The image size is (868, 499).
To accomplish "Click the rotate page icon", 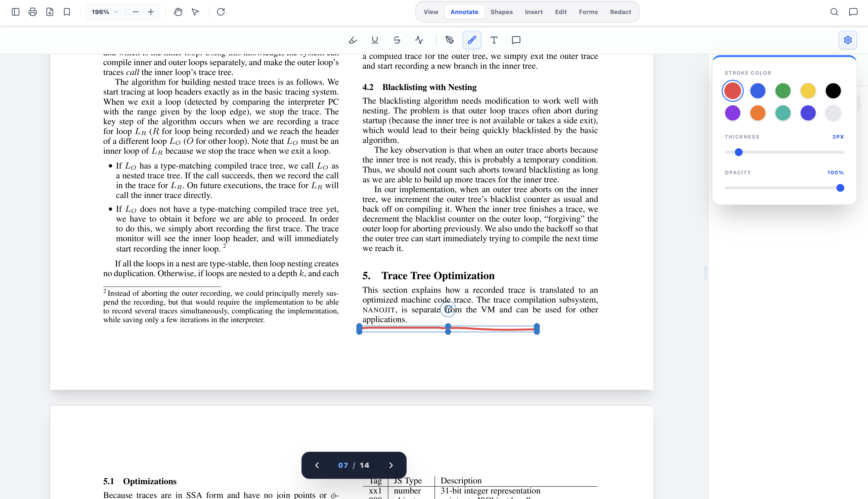I will (x=221, y=12).
